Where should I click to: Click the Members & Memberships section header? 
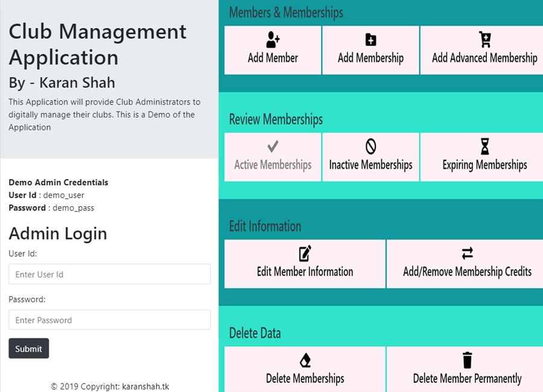click(284, 13)
